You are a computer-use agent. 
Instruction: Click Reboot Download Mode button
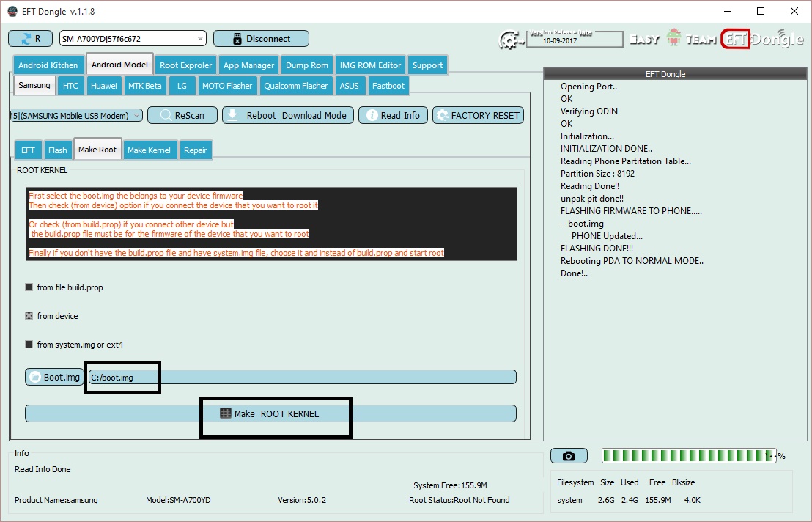[288, 116]
